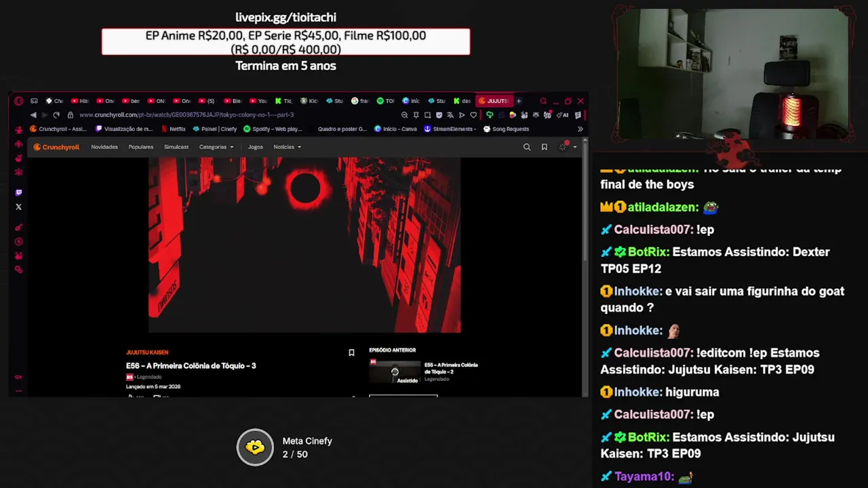This screenshot has width=868, height=488.
Task: Click the browser address bar URL
Action: 186,115
